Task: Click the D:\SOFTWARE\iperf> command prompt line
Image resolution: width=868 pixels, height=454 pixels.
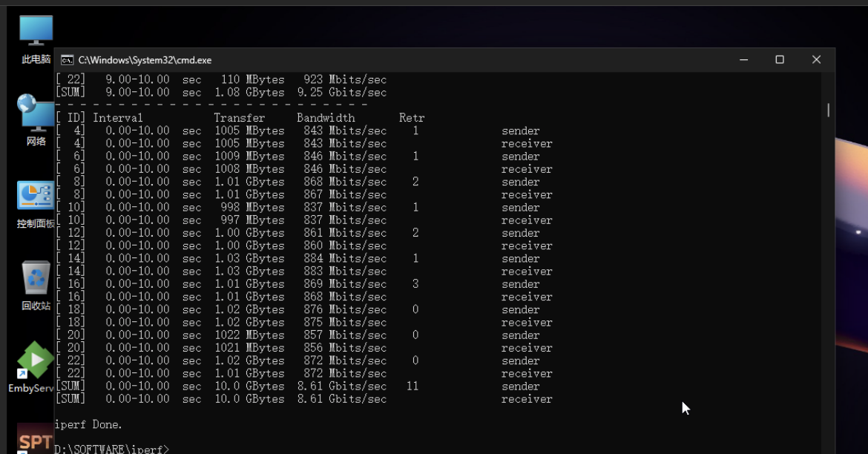Action: pyautogui.click(x=111, y=449)
